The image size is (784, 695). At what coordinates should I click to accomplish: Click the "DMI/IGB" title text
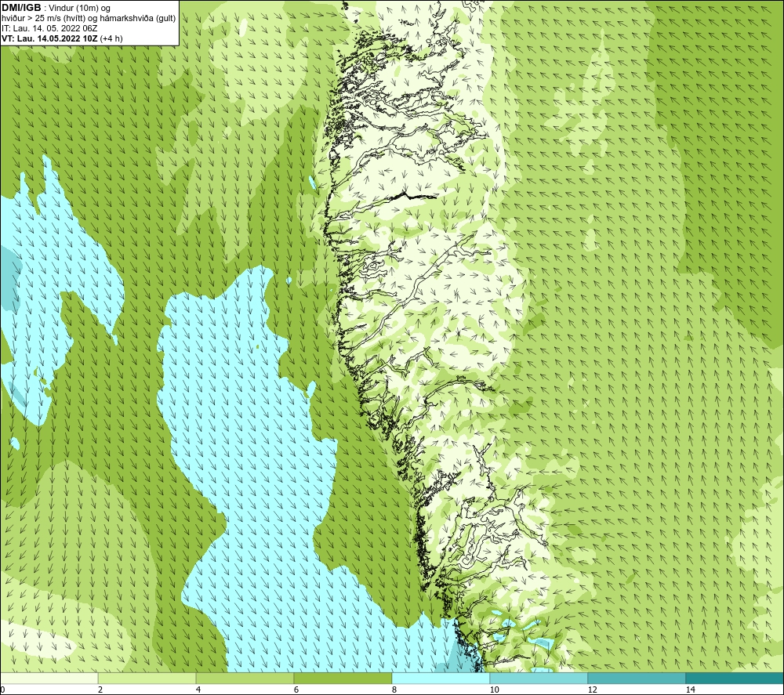[x=21, y=8]
